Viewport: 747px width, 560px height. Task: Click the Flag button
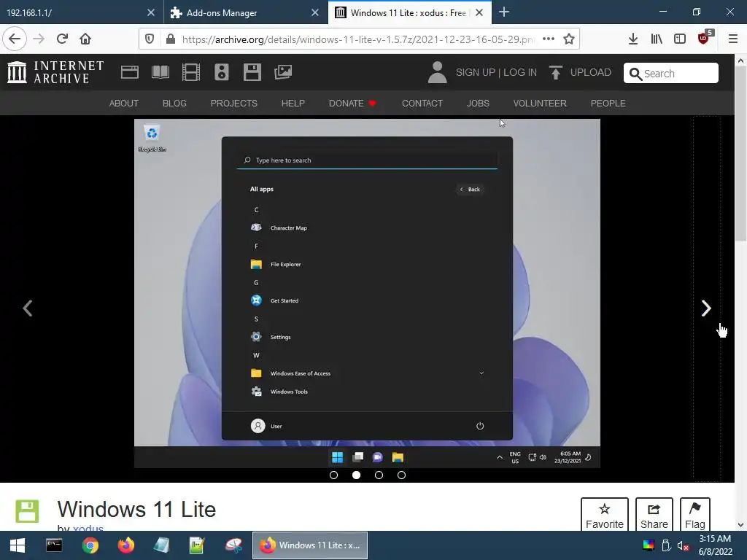(695, 516)
